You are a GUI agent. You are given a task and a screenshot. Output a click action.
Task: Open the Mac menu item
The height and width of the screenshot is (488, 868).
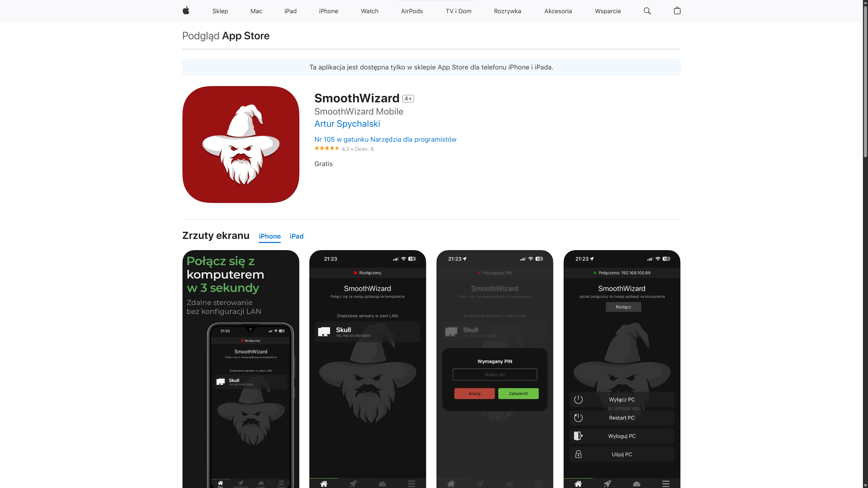coord(256,11)
